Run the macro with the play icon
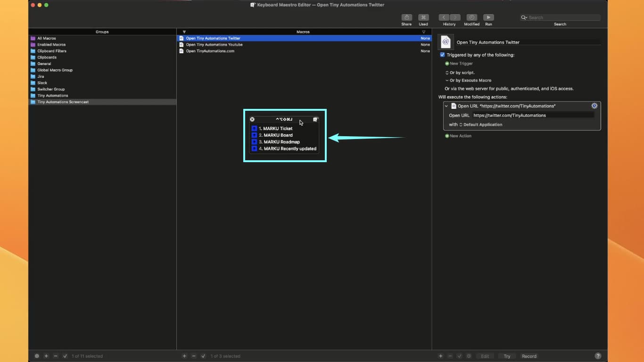Image resolution: width=644 pixels, height=362 pixels. coord(488,17)
